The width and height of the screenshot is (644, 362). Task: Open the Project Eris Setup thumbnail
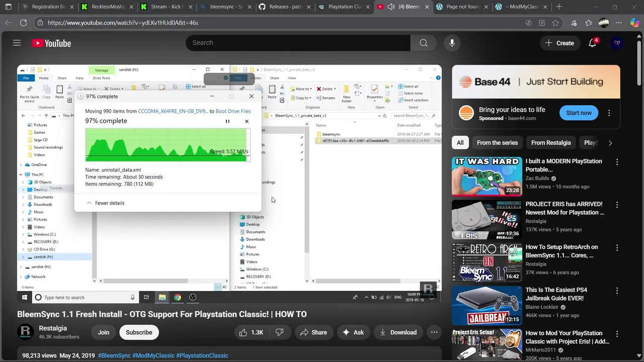487,344
